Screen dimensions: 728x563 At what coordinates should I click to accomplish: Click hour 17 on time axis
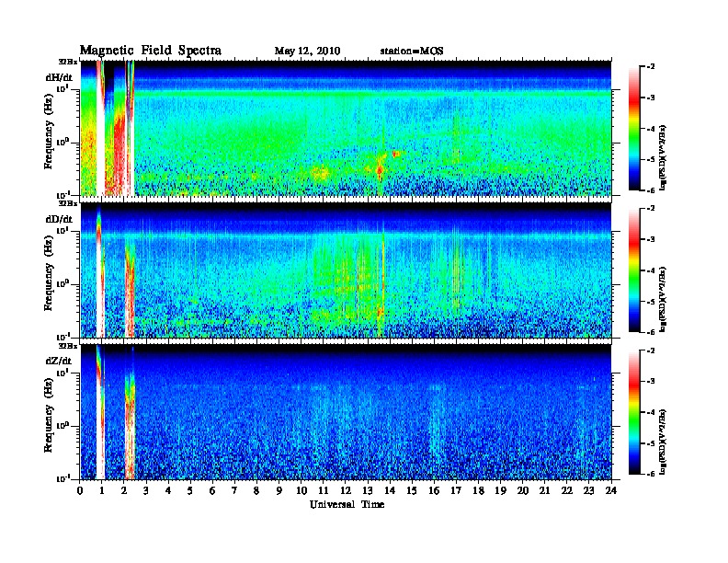pyautogui.click(x=456, y=490)
